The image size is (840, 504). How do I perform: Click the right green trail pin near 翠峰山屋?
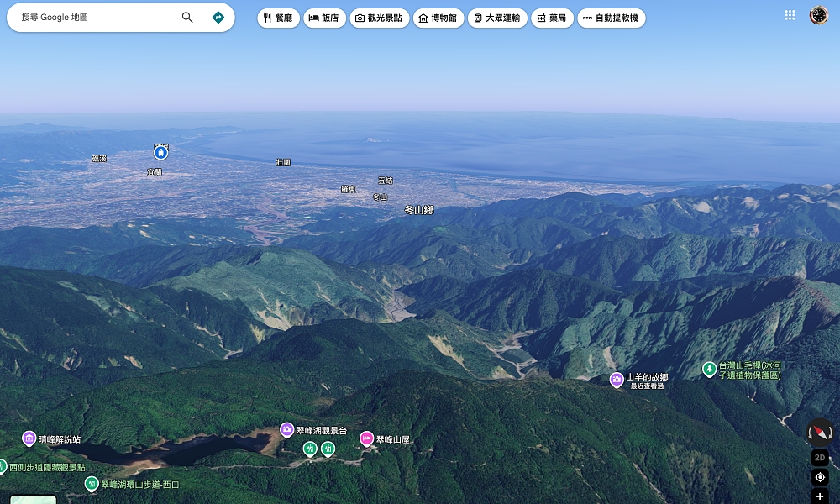coord(328,449)
